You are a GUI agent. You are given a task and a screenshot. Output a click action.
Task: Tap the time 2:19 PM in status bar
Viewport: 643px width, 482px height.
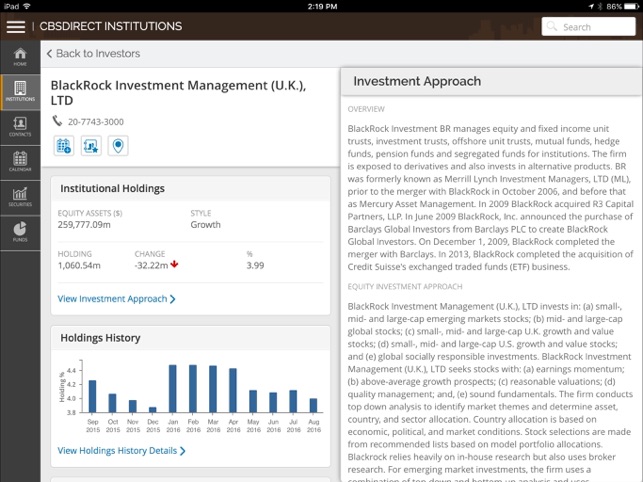tap(322, 6)
